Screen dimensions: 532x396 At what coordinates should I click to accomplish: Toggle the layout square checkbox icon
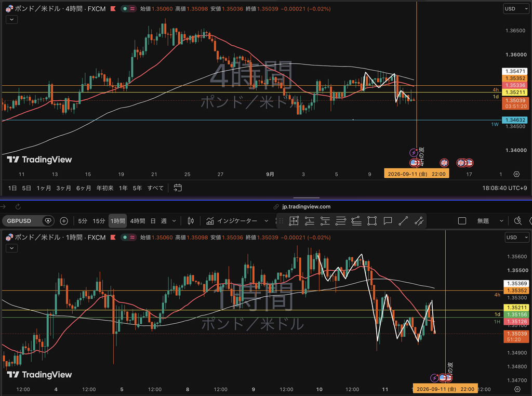tap(462, 221)
